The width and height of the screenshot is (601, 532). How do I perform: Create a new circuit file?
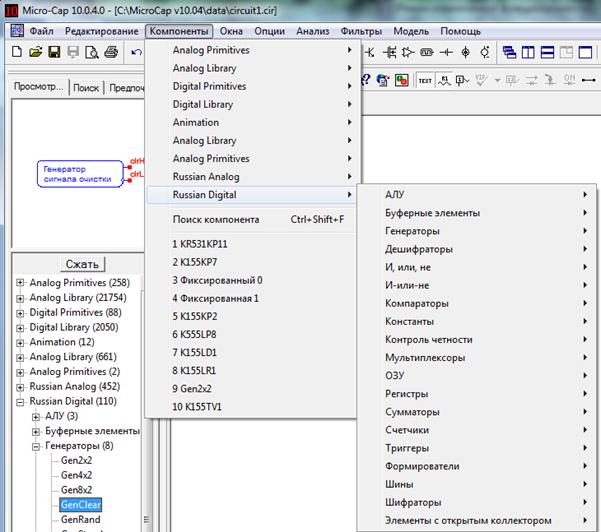pos(16,52)
